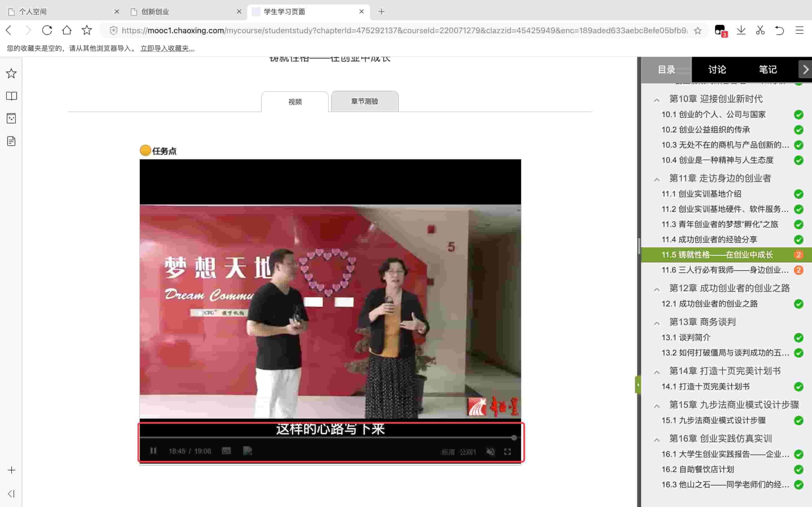The width and height of the screenshot is (812, 507).
Task: Open the 笔记 panel tab
Action: [768, 70]
